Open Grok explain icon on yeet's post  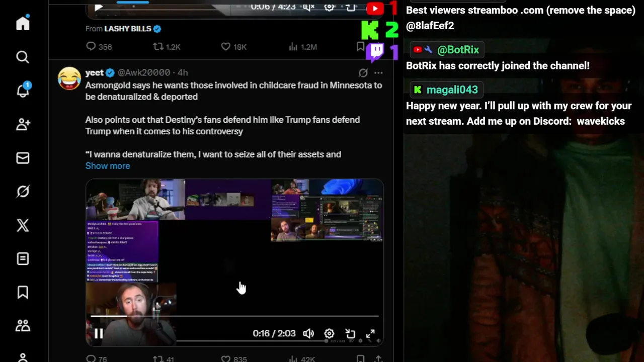click(363, 72)
